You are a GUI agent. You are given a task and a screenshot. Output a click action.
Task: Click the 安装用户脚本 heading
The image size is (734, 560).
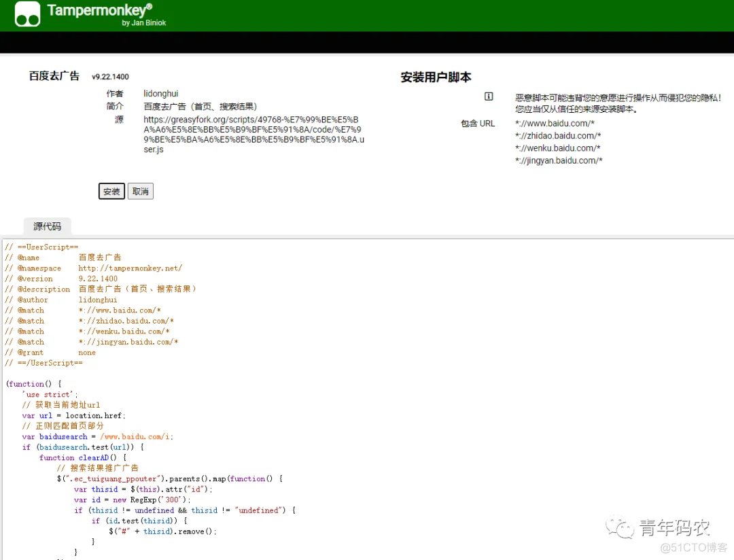click(436, 77)
